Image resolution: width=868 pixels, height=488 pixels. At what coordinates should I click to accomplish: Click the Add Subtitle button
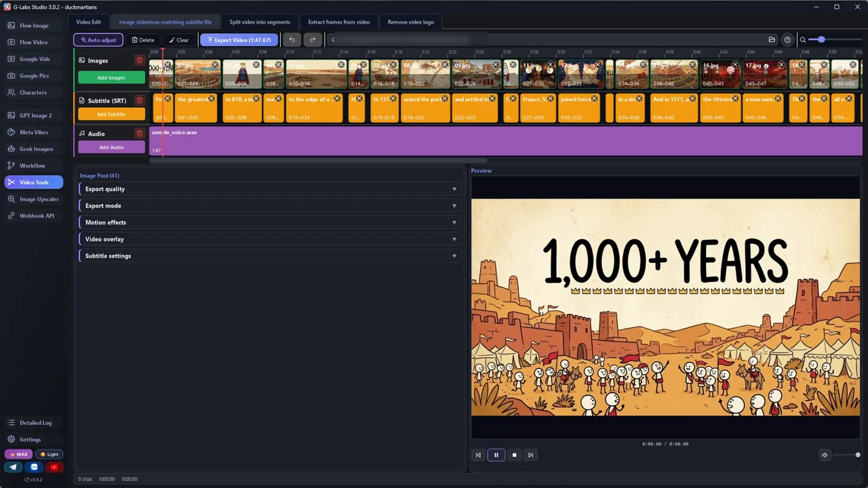tap(111, 115)
